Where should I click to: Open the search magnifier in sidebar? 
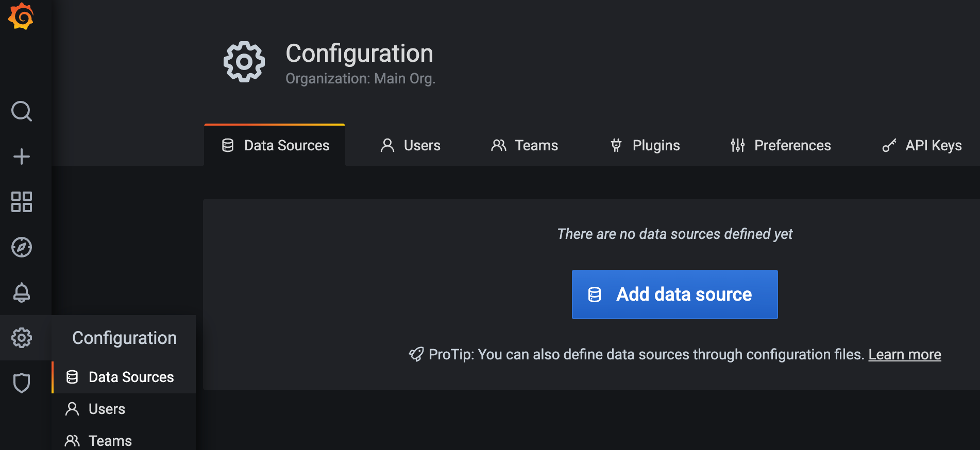point(22,111)
